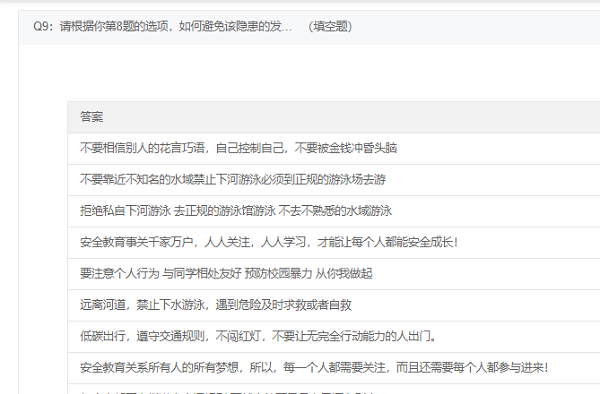Click answer row starting 低碳出行

pyautogui.click(x=334, y=337)
